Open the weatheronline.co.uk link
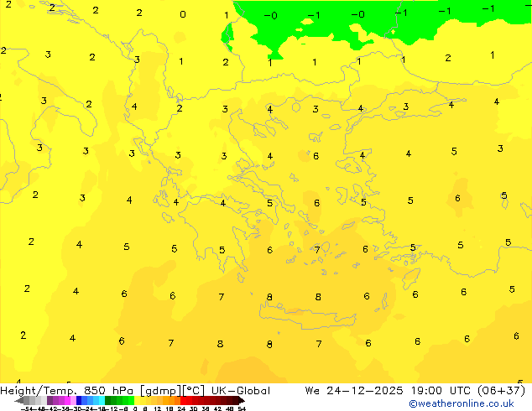This screenshot has height=411, width=532. (x=461, y=403)
